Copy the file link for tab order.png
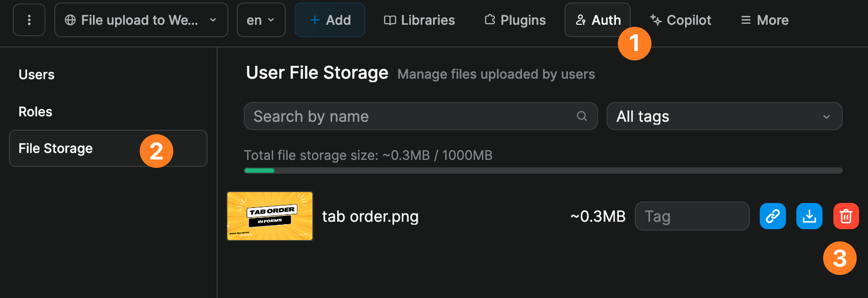This screenshot has height=298, width=868. tap(773, 216)
